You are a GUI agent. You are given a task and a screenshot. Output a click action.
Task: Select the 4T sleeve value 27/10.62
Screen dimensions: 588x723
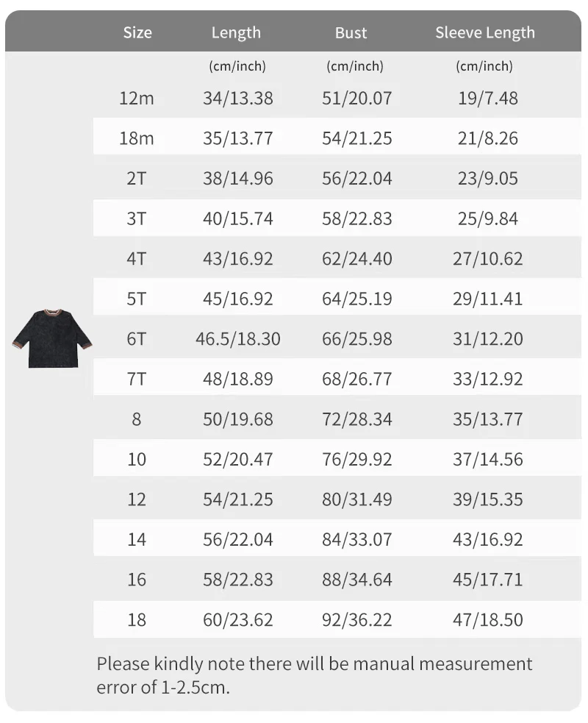tap(487, 258)
